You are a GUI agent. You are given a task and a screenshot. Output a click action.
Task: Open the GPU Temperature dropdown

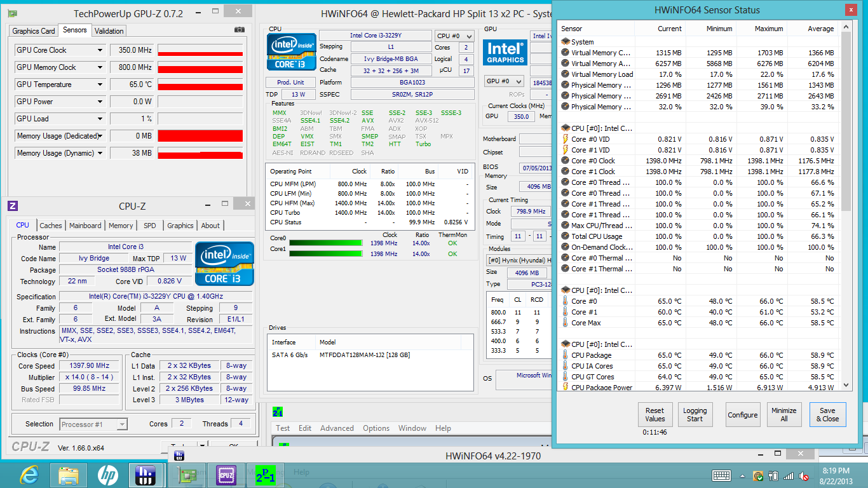tap(100, 85)
